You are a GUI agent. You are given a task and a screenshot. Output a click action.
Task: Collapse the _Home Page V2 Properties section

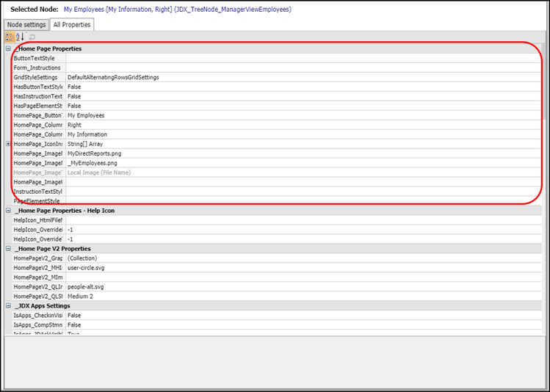point(8,249)
